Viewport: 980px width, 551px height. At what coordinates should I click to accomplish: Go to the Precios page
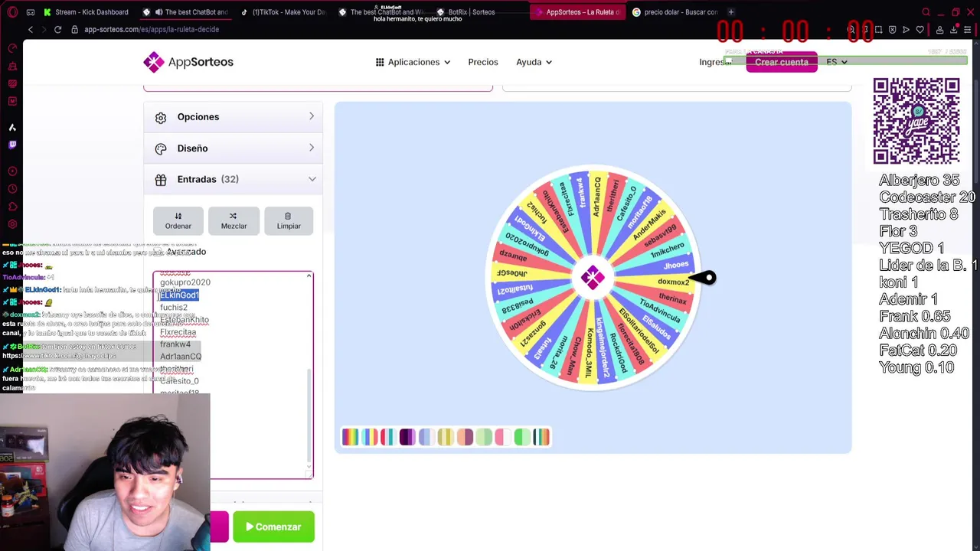click(x=483, y=62)
